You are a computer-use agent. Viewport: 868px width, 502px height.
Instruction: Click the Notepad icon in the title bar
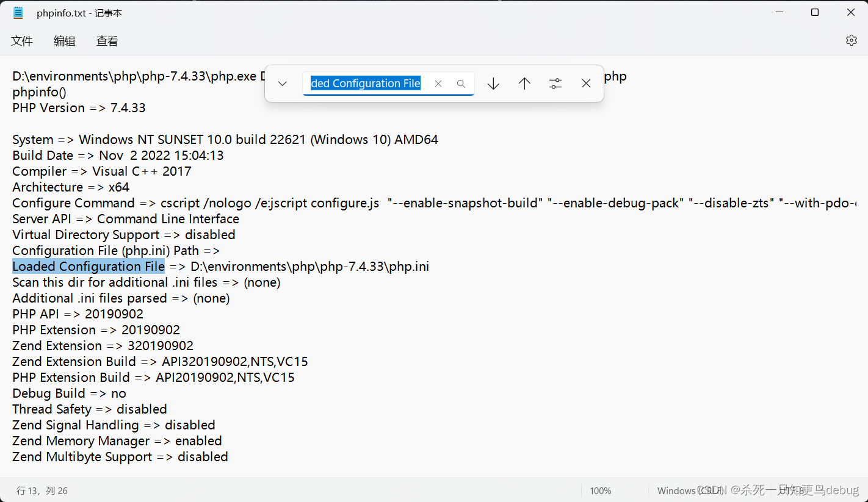pyautogui.click(x=18, y=12)
